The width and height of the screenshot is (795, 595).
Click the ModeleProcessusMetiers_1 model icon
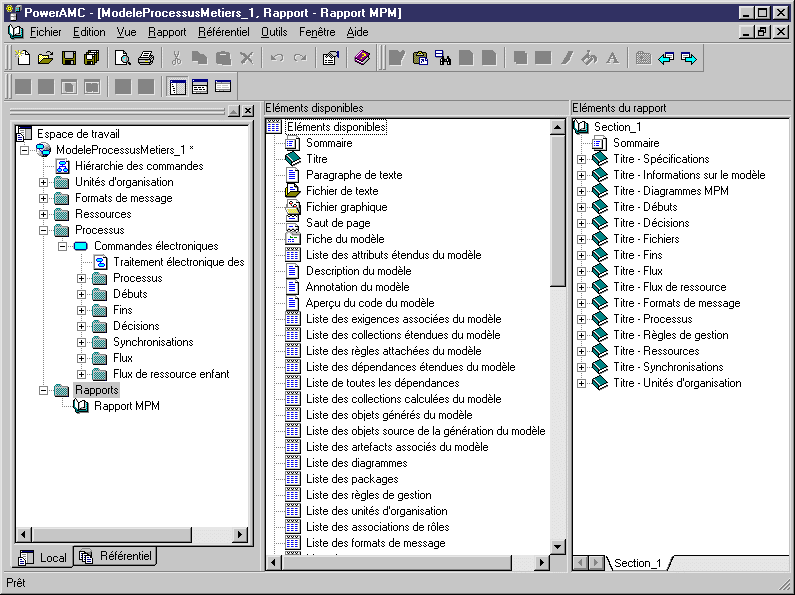[x=44, y=150]
